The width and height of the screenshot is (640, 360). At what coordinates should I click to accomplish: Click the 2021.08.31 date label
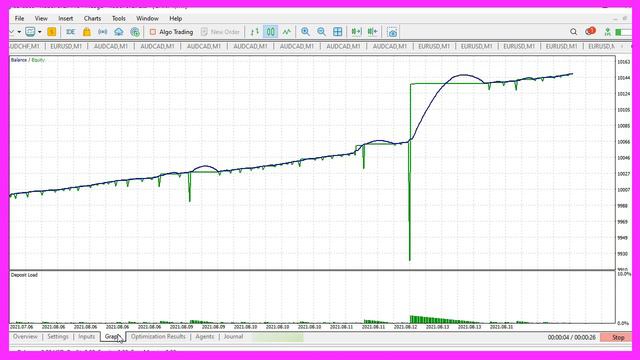(501, 327)
